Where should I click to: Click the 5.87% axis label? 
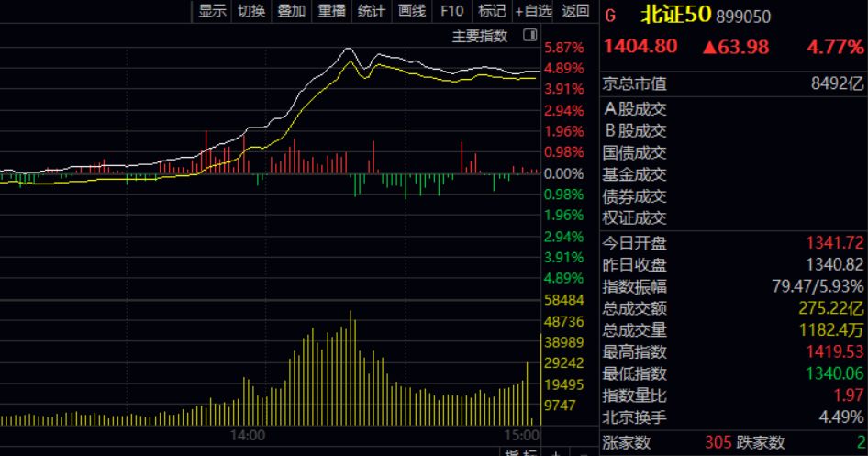pyautogui.click(x=563, y=48)
